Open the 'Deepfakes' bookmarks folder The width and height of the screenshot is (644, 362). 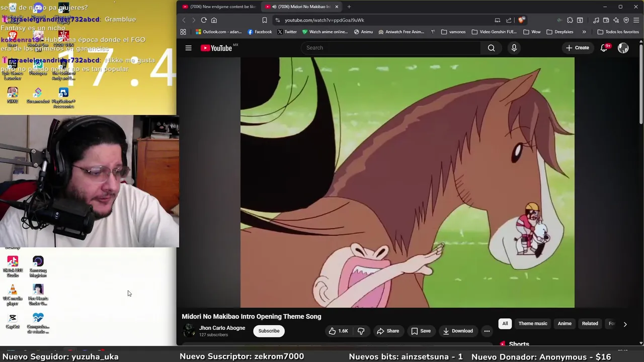tap(560, 32)
